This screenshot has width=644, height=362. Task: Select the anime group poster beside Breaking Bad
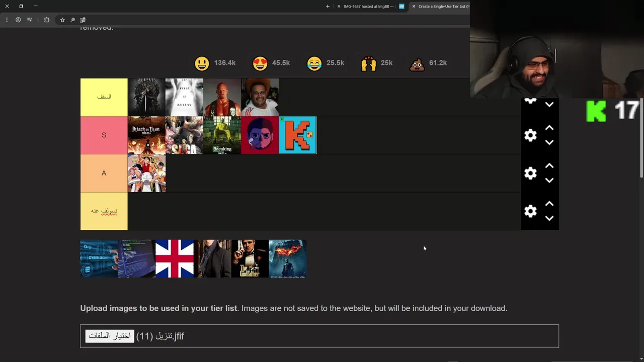pos(184,135)
